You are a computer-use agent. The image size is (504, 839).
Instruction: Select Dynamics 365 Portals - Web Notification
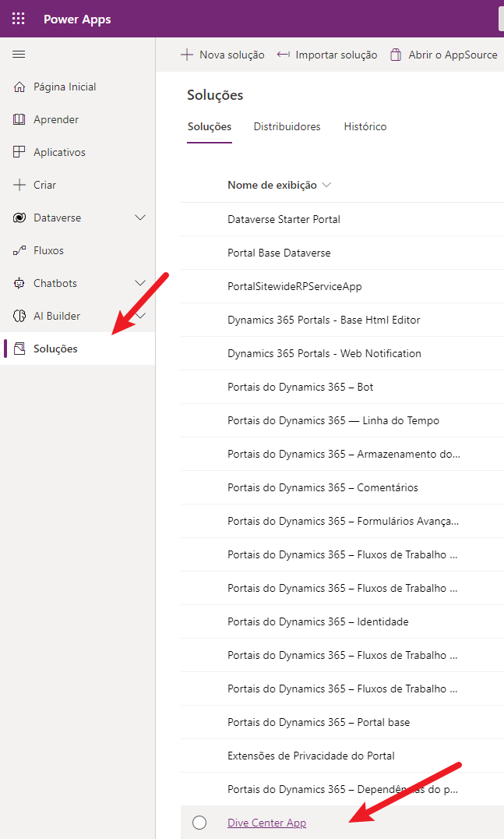point(342,353)
